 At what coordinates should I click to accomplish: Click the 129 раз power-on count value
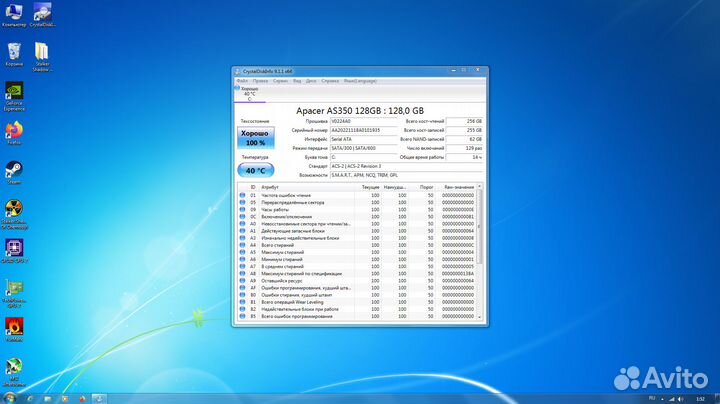(464, 148)
